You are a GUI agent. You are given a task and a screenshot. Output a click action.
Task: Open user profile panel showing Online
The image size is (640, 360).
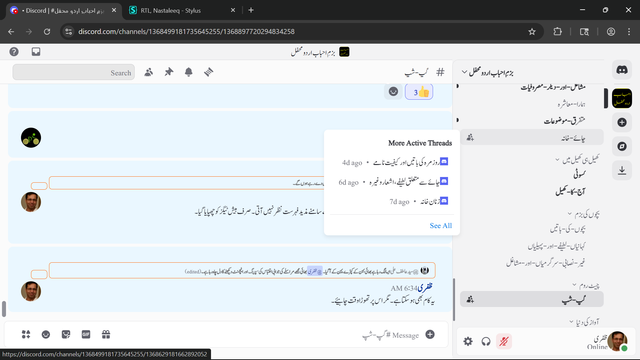pos(606,341)
